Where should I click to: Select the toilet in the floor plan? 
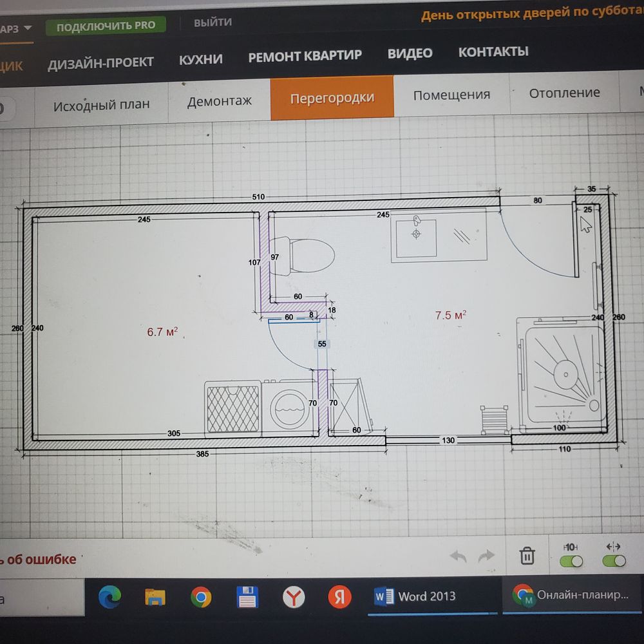309,255
